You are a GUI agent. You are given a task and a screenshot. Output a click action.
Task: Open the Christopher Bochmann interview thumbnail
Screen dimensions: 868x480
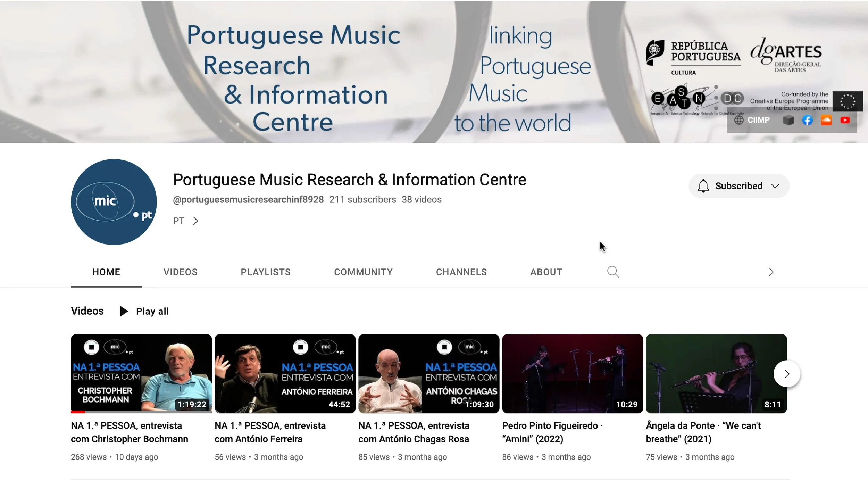[x=141, y=373]
